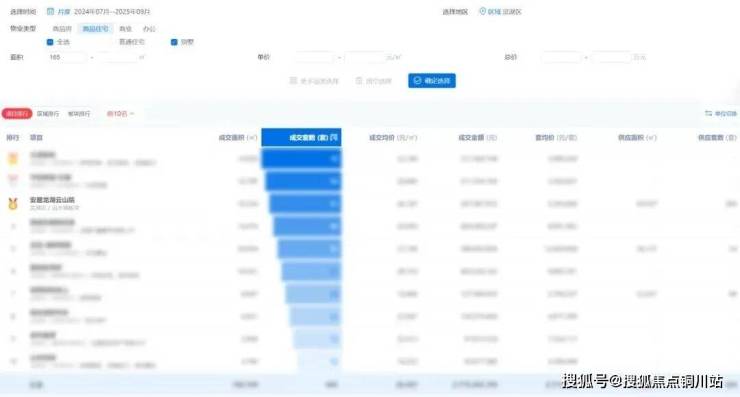The width and height of the screenshot is (740, 397).
Task: Click the top-ranked blue bar in chart
Action: coord(302,159)
